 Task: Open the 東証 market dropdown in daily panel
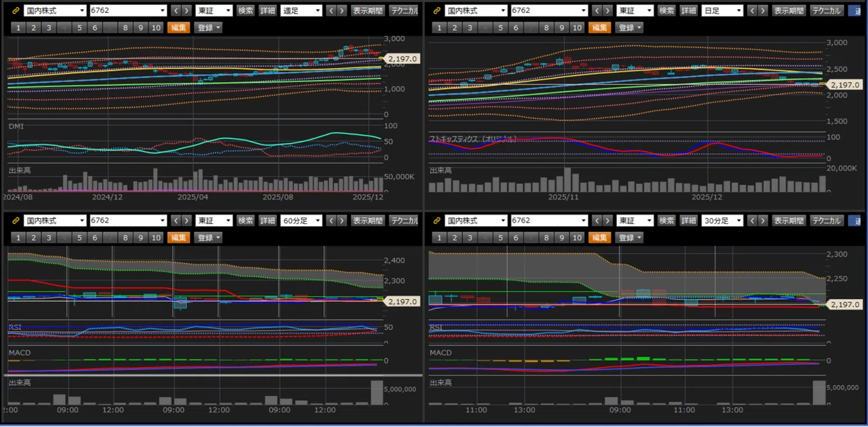[636, 11]
